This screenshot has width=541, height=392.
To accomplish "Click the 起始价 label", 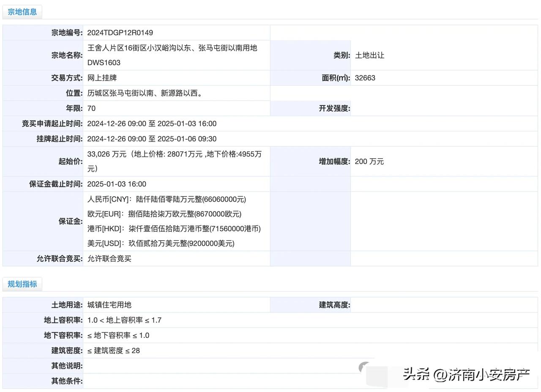I will tap(70, 162).
